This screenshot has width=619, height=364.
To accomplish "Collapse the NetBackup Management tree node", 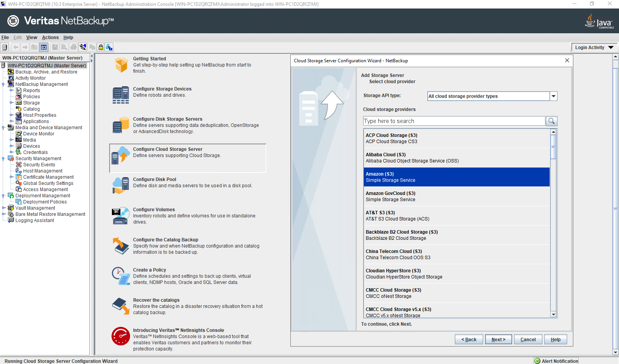I will [x=3, y=84].
